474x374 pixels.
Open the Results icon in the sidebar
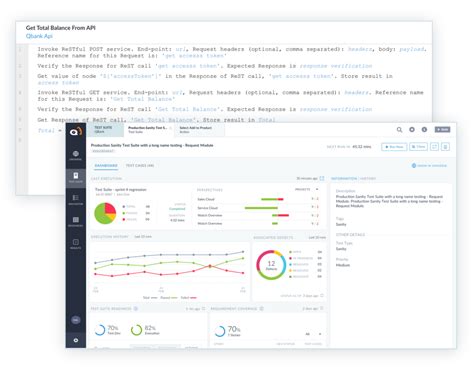76,242
